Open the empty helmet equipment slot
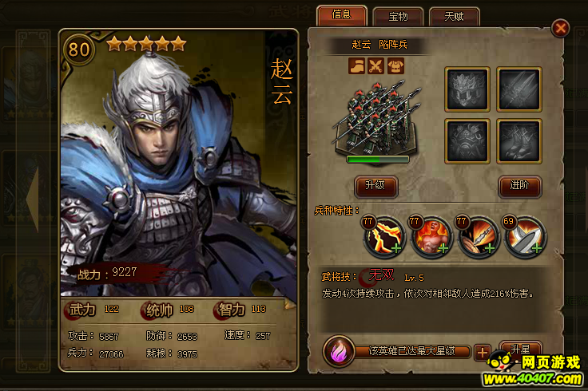588x391 pixels. pos(467,89)
